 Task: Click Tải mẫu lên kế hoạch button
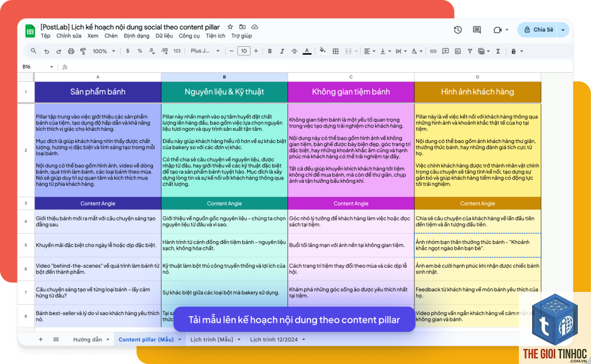[294, 320]
